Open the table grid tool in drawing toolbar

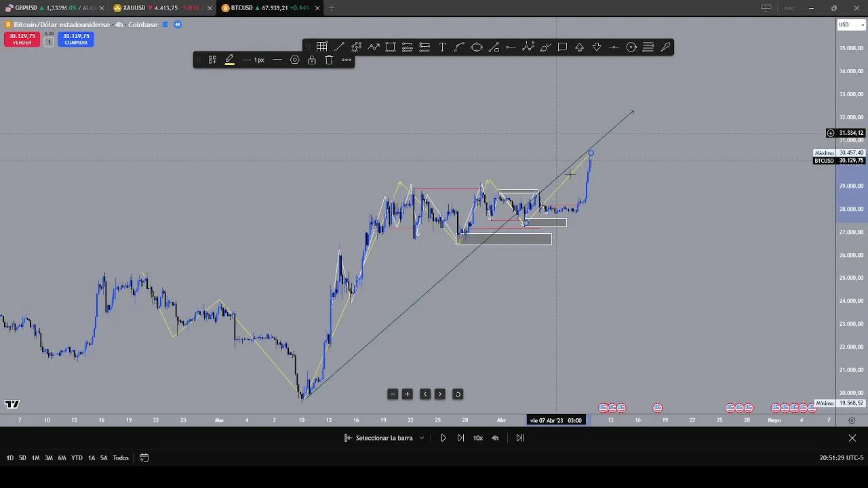pyautogui.click(x=321, y=47)
